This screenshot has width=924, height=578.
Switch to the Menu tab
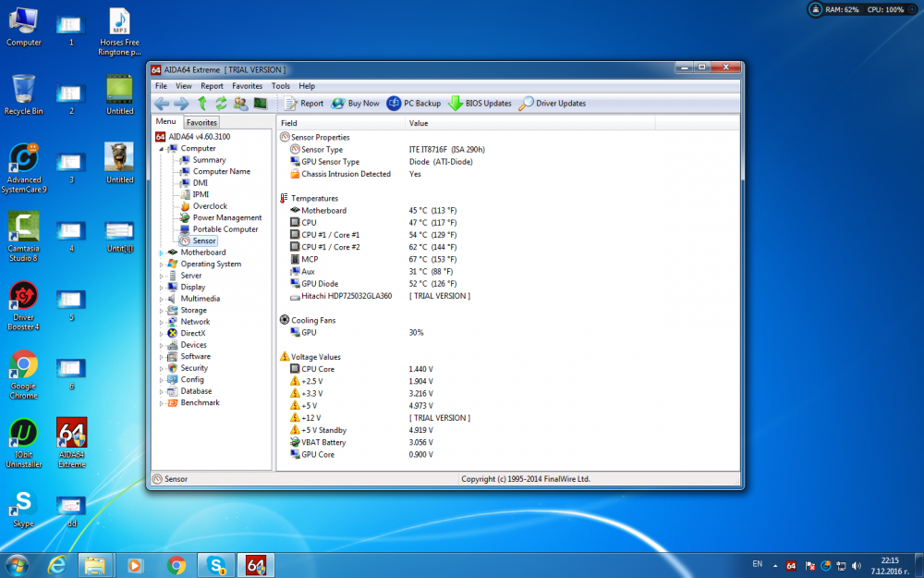click(x=165, y=121)
